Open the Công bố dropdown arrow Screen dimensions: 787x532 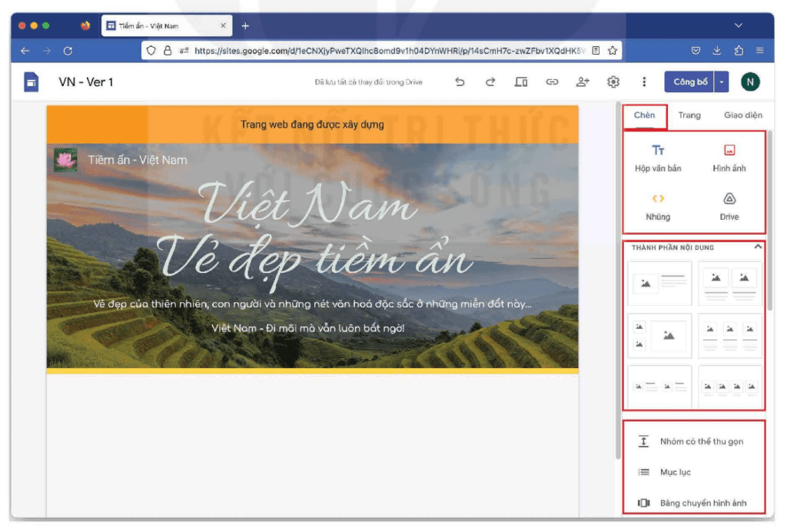pyautogui.click(x=721, y=81)
